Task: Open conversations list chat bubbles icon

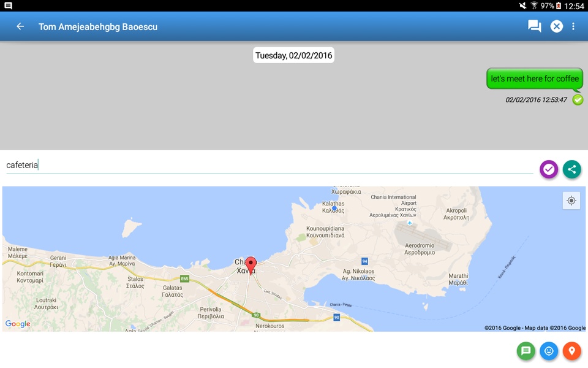Action: pyautogui.click(x=534, y=26)
